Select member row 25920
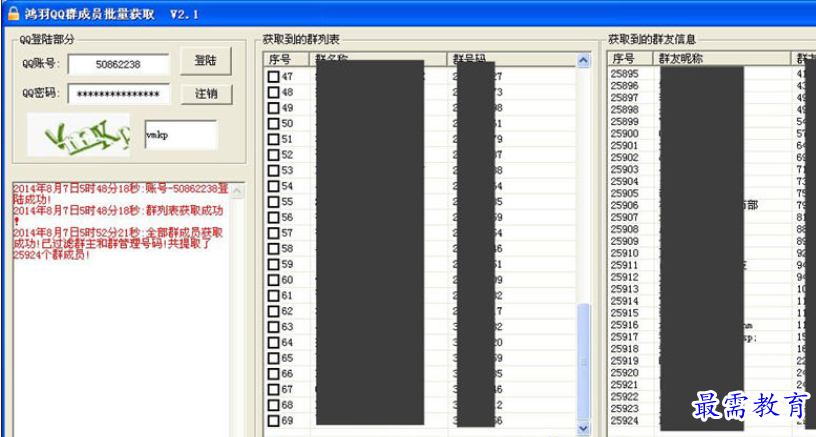 click(x=712, y=373)
